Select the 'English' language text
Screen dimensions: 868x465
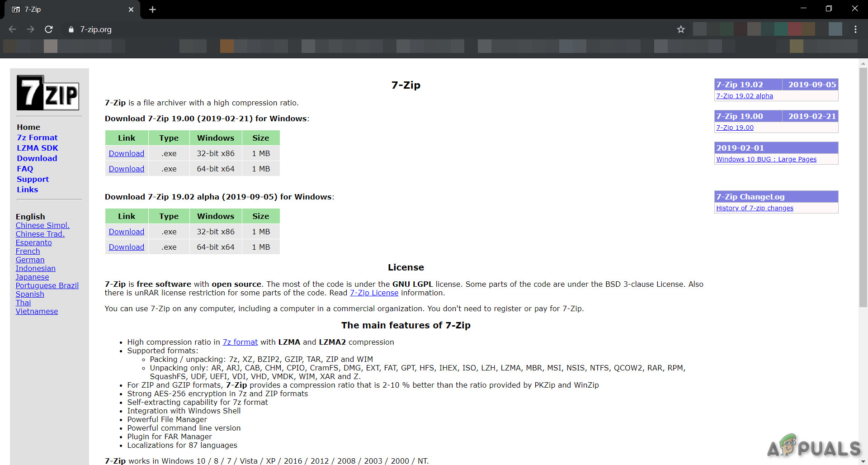[30, 217]
